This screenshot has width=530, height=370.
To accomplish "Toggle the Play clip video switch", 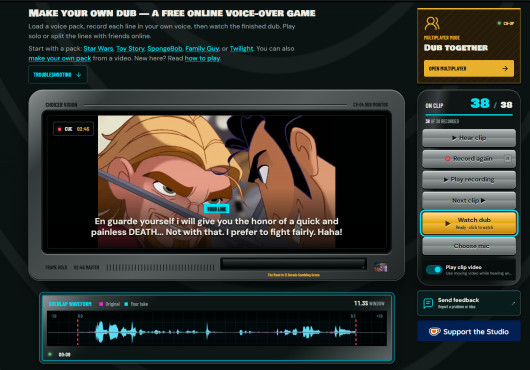I will pos(434,270).
